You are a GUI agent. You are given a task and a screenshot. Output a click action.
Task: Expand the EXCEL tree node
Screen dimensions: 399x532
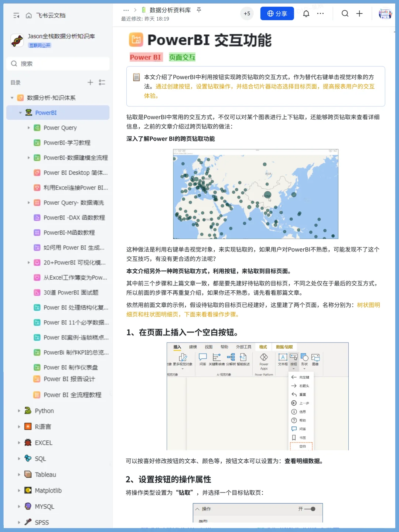pos(19,443)
